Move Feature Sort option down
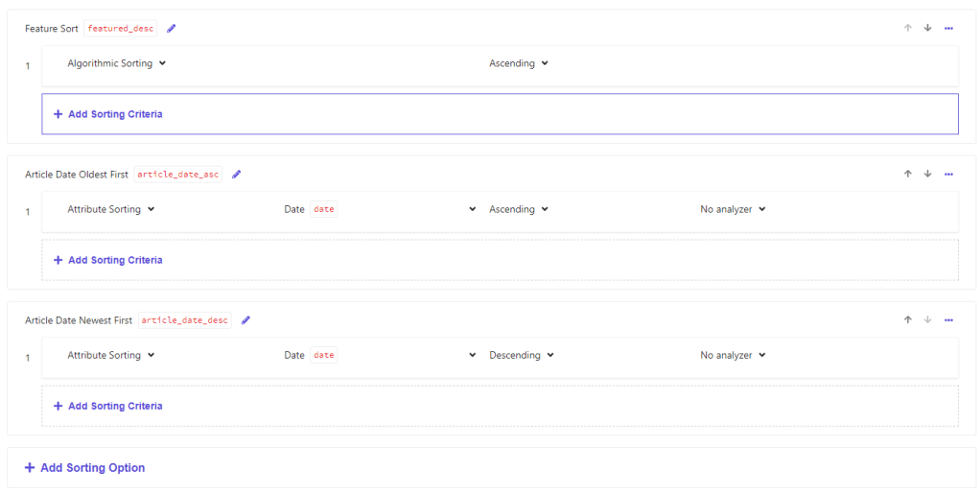980x493 pixels. [927, 28]
